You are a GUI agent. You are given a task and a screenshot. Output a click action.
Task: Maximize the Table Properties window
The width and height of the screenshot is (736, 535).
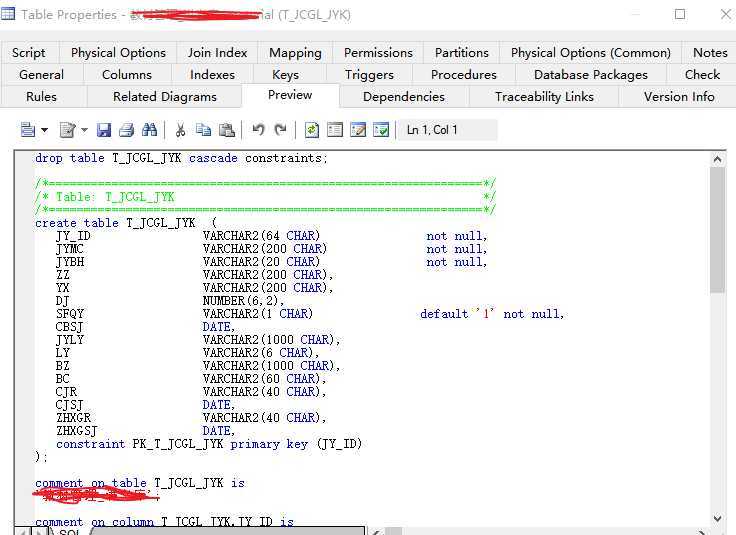click(x=680, y=14)
